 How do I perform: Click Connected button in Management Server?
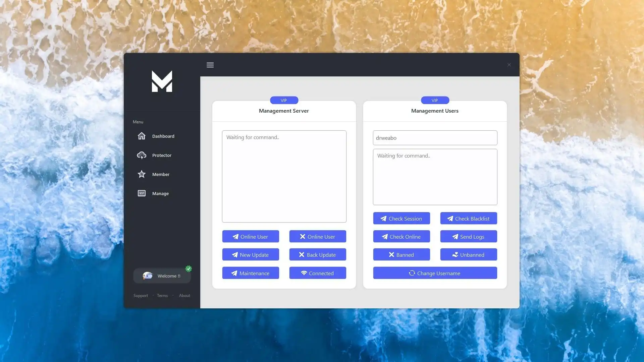click(318, 273)
